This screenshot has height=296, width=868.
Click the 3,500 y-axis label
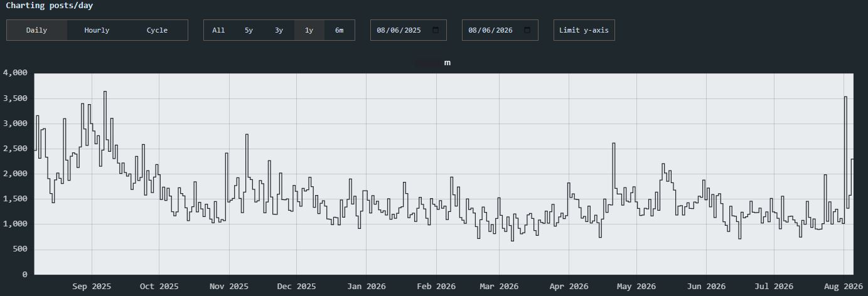point(15,98)
